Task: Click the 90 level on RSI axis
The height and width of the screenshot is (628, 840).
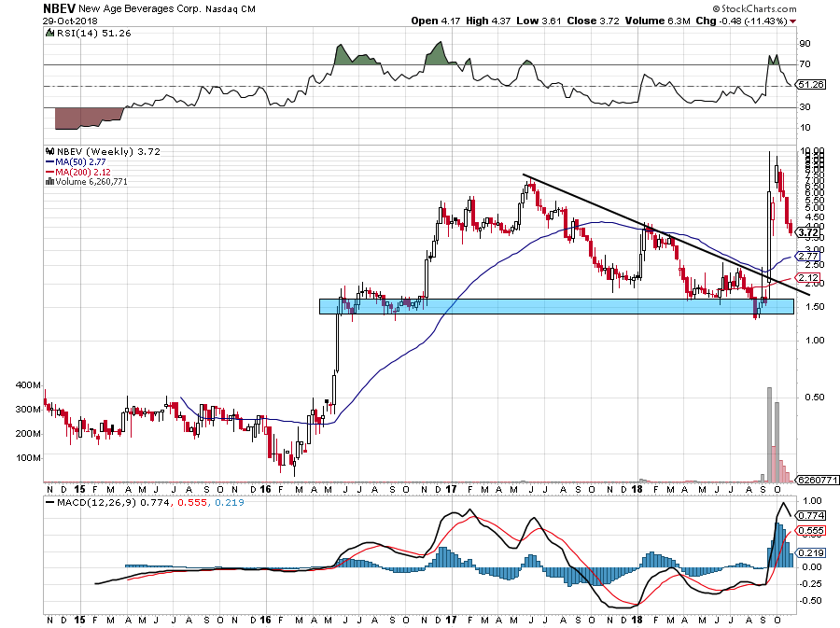Action: [x=805, y=43]
